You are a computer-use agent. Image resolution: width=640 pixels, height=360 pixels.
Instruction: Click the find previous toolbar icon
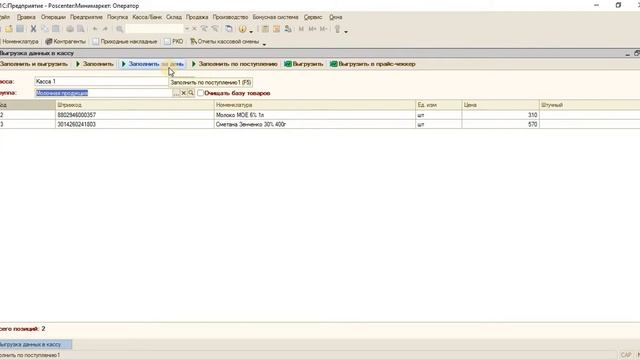[x=215, y=29]
